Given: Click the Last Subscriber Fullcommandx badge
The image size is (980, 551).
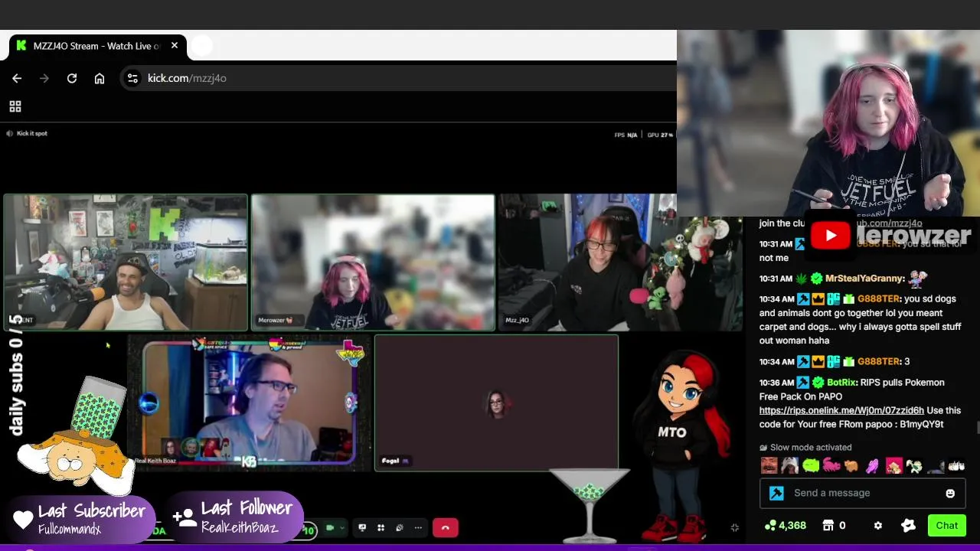Looking at the screenshot, I should pos(82,518).
